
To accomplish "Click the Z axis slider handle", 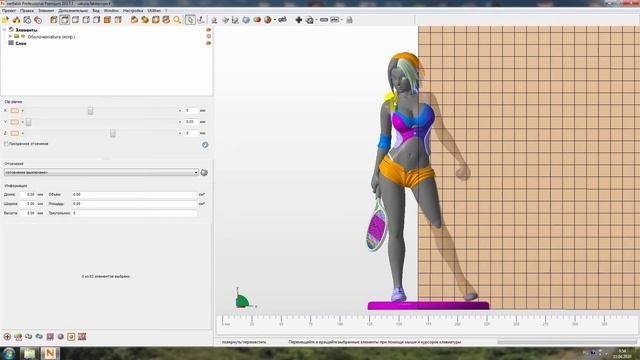I will pyautogui.click(x=113, y=133).
